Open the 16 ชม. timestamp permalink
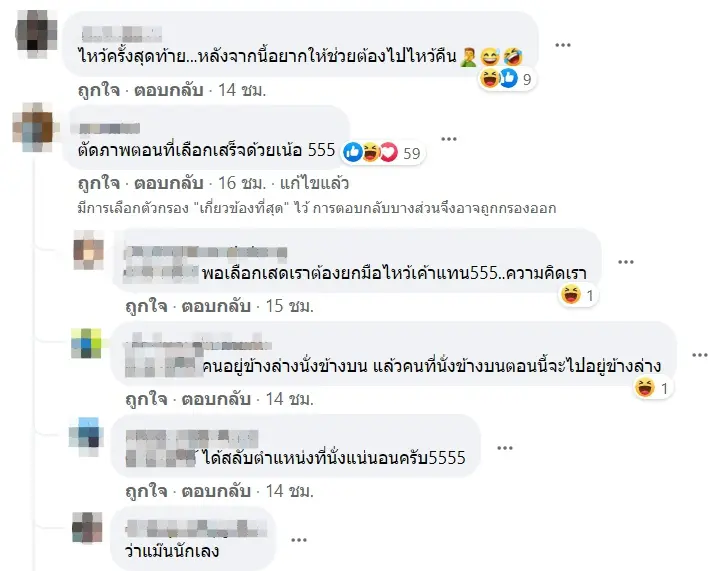This screenshot has height=571, width=720. coord(242,183)
